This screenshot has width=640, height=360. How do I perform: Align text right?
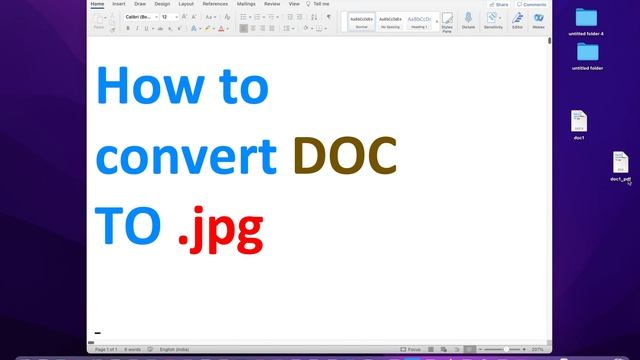pyautogui.click(x=262, y=28)
